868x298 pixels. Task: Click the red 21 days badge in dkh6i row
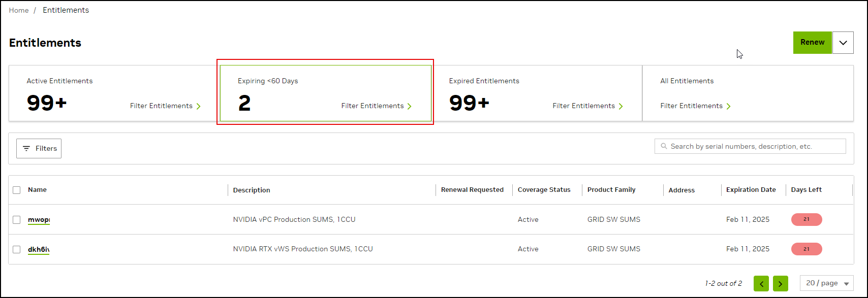click(x=807, y=249)
